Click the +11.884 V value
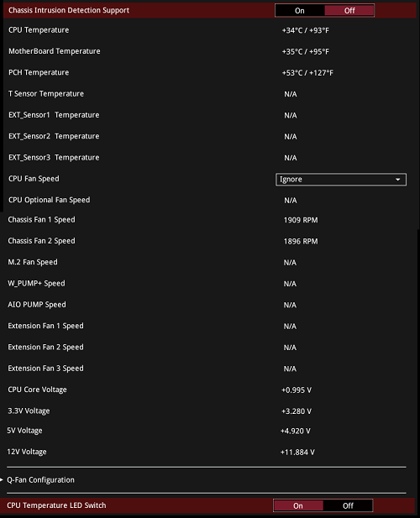This screenshot has width=420, height=518. click(x=297, y=453)
